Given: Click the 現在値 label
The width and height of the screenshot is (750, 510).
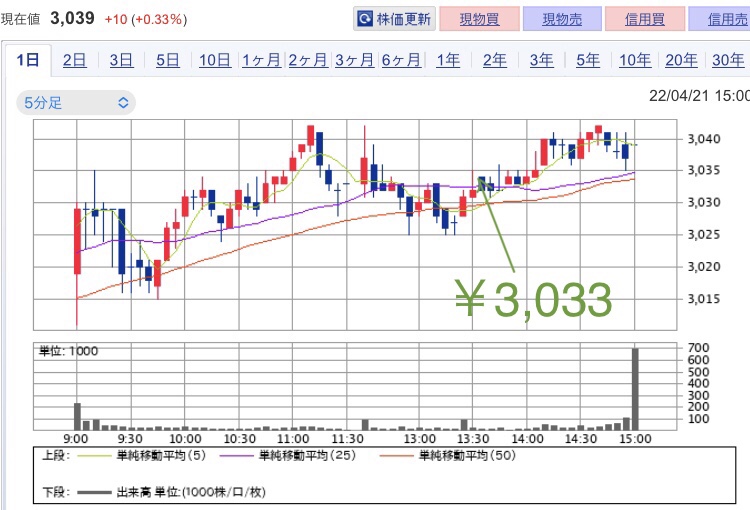Looking at the screenshot, I should click(20, 19).
